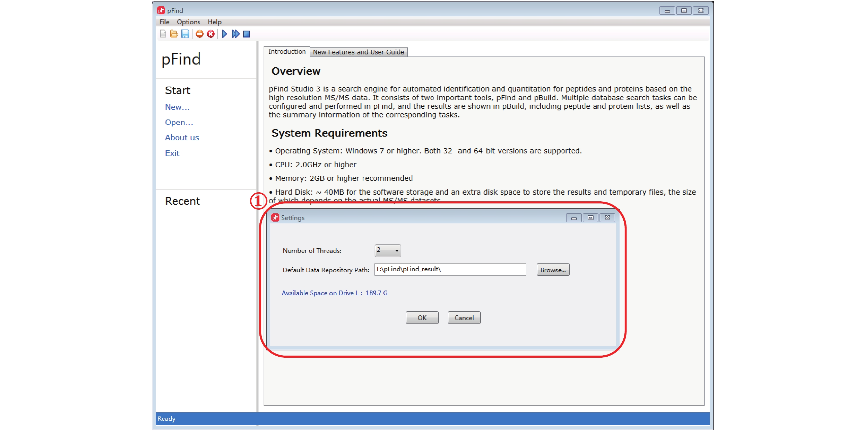Click the large pFind title in the sidebar
Image resolution: width=868 pixels, height=431 pixels.
(181, 59)
